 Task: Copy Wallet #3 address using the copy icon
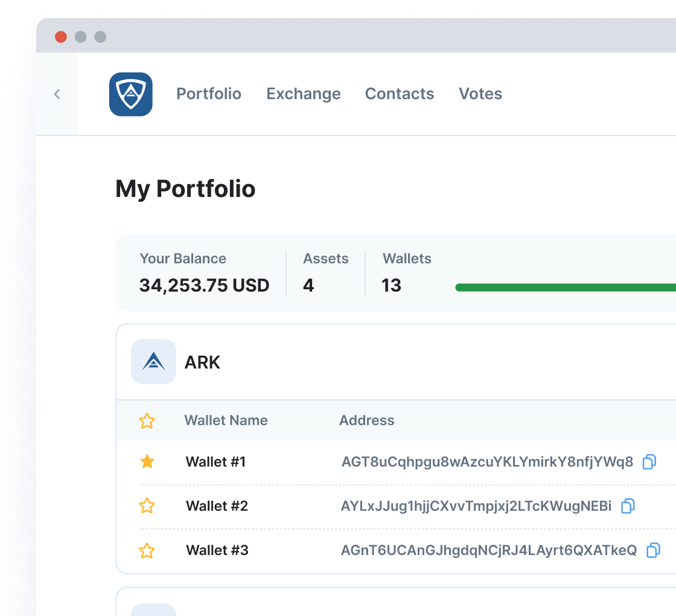(652, 550)
